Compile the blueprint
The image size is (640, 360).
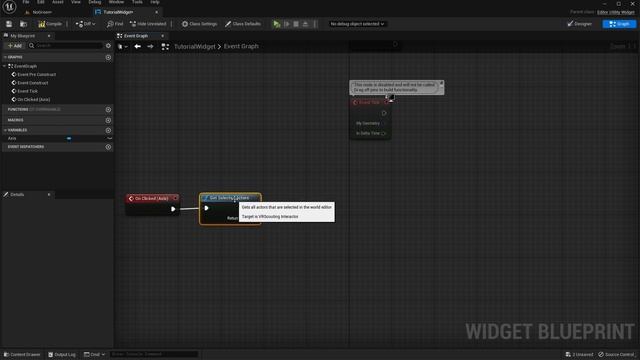(x=50, y=24)
